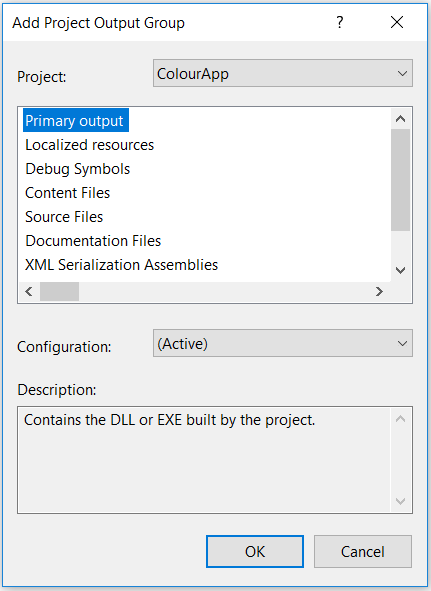Viewport: 431px width, 591px height.
Task: Pick Content Files output group
Action: [67, 193]
